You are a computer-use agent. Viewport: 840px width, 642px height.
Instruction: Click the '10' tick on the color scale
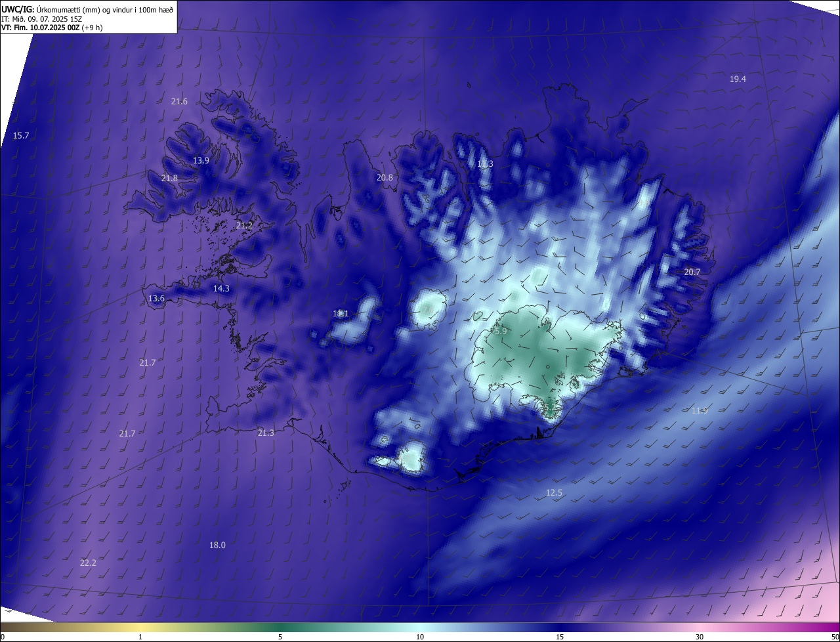coord(420,637)
